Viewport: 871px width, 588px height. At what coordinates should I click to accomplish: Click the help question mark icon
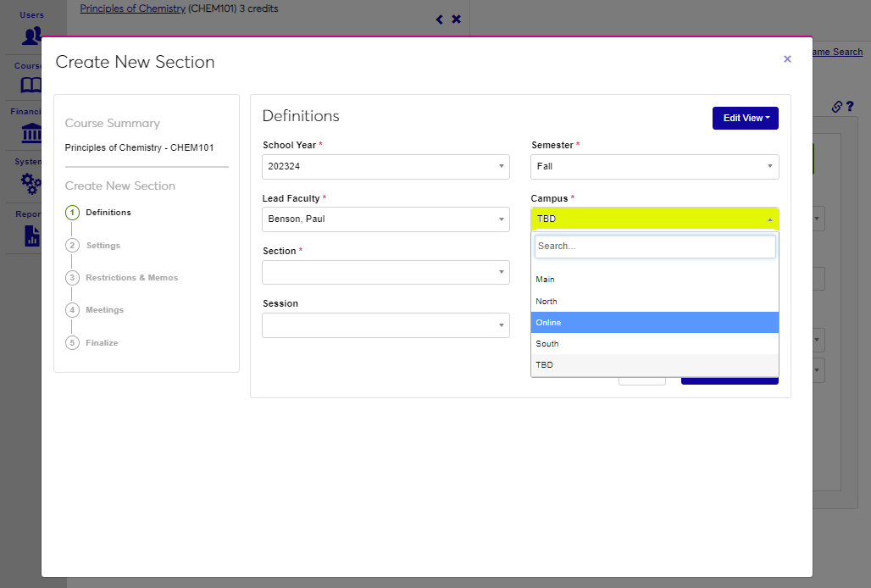coord(850,107)
